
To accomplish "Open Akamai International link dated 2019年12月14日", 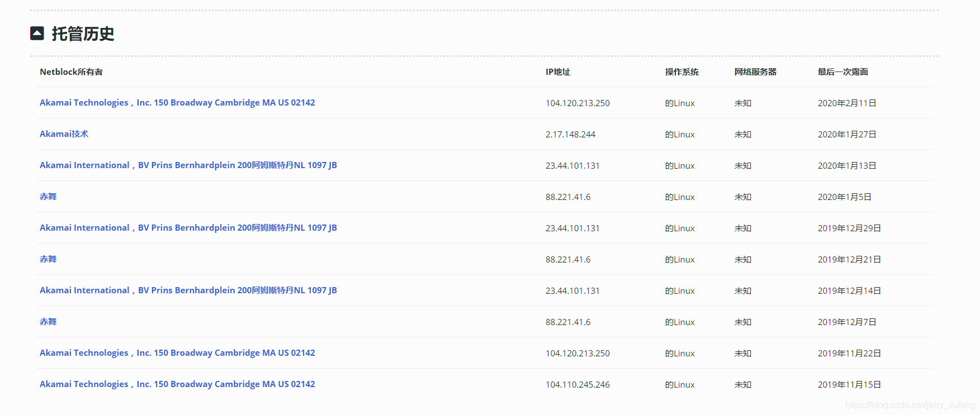I will (188, 290).
